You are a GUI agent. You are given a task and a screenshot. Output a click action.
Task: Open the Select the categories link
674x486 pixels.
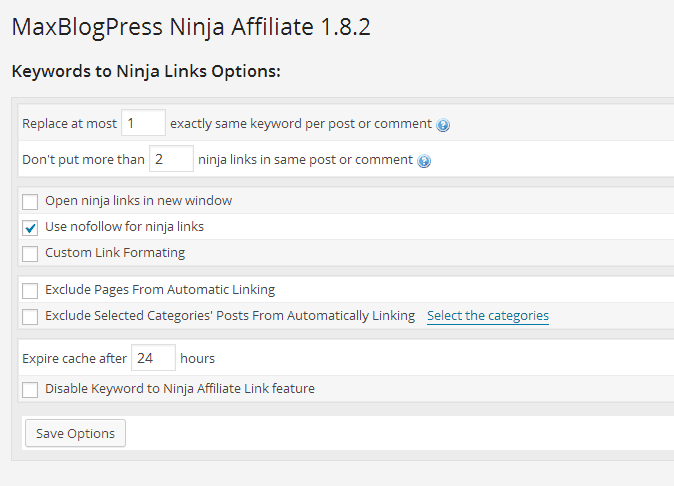pos(488,316)
